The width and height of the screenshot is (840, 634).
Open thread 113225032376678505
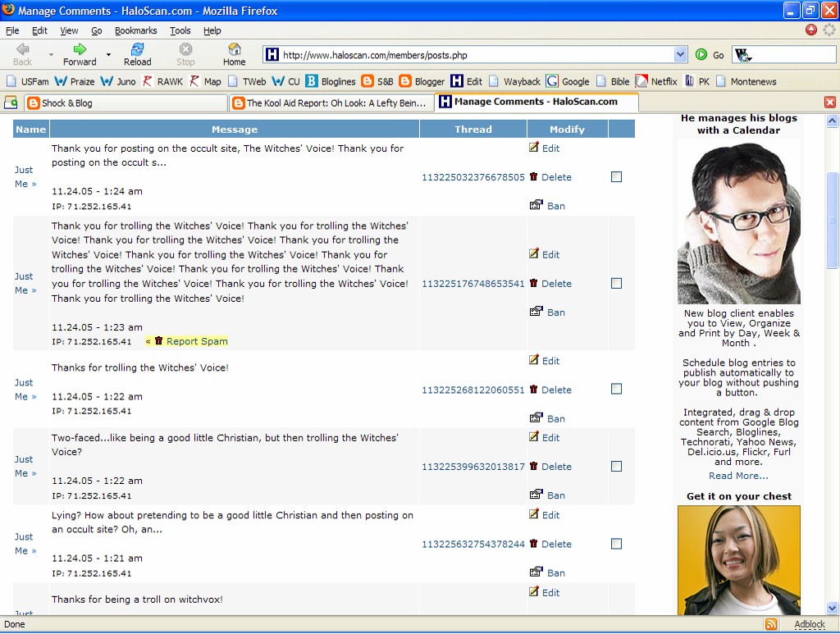click(x=473, y=176)
